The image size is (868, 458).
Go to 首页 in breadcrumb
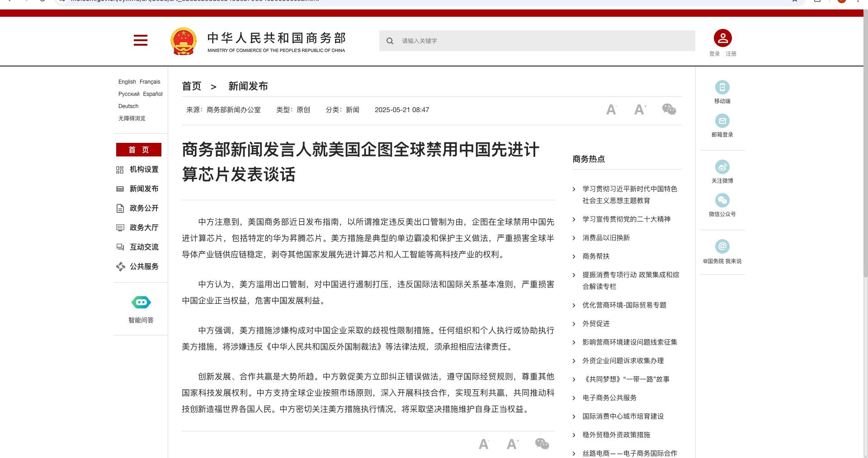tap(192, 86)
